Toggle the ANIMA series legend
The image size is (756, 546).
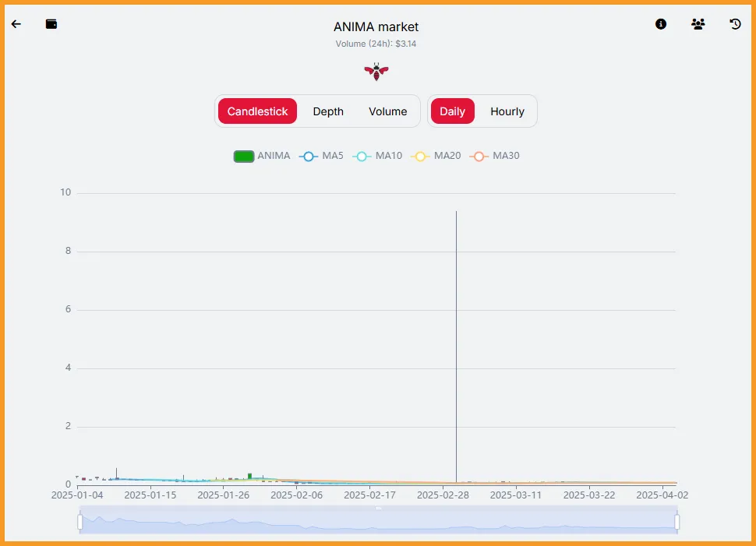coord(262,156)
